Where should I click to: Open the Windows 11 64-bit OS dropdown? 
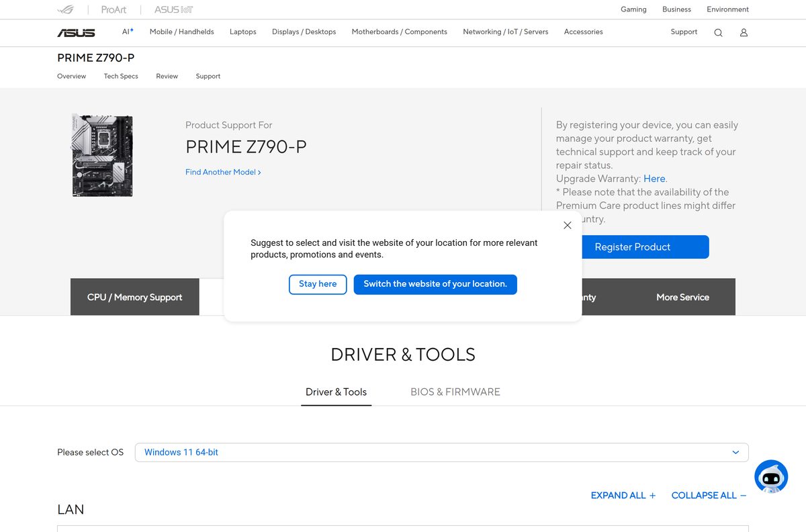[x=442, y=452]
